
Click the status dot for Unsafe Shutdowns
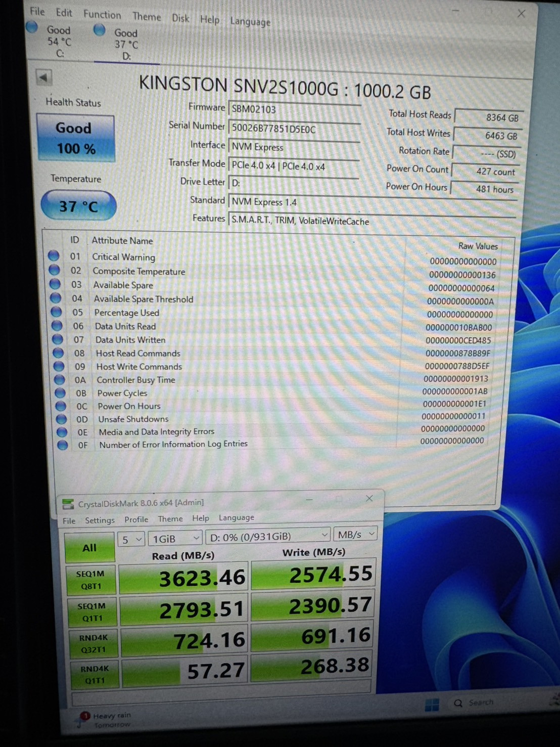click(61, 419)
